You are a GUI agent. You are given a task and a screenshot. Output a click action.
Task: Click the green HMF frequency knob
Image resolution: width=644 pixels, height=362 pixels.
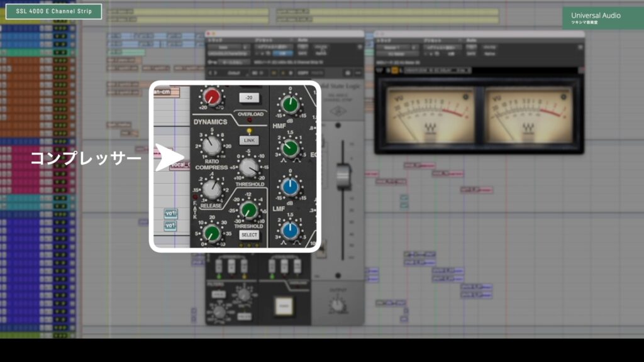pyautogui.click(x=290, y=148)
